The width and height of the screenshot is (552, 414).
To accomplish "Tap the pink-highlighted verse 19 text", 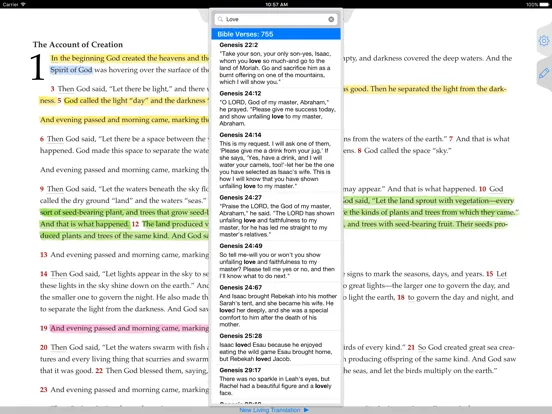I will (x=130, y=328).
